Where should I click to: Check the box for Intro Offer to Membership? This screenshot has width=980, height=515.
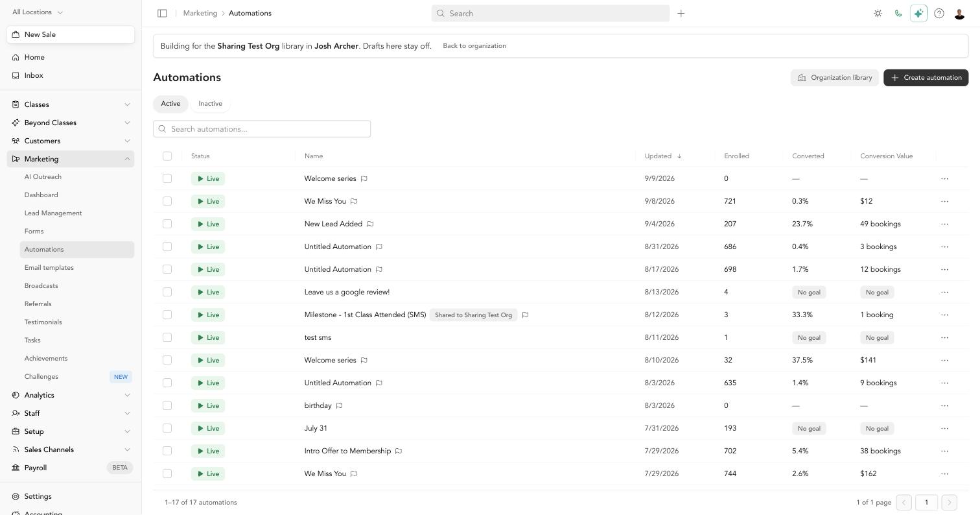point(167,451)
